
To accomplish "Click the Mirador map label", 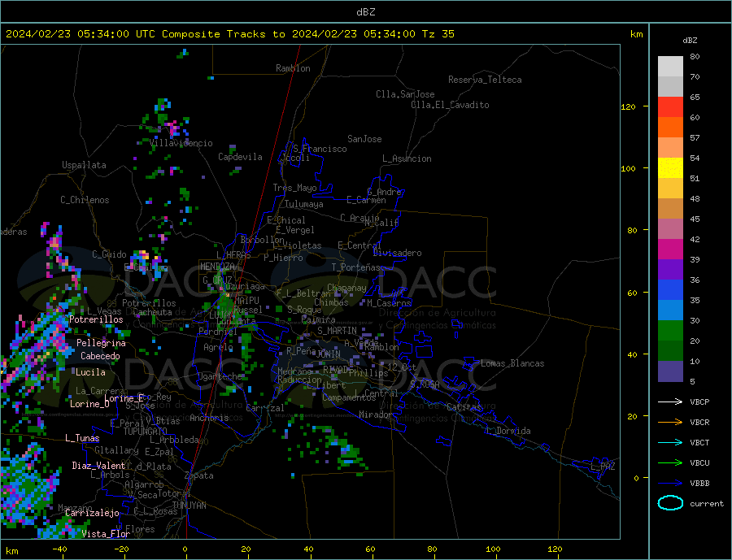I will click(x=376, y=415).
